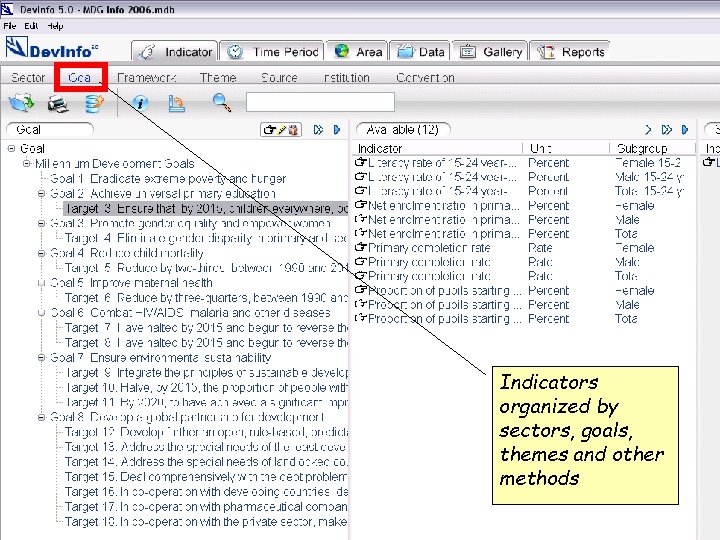Screen dimensions: 720x540
Task: Open the File menu
Action: (10, 26)
